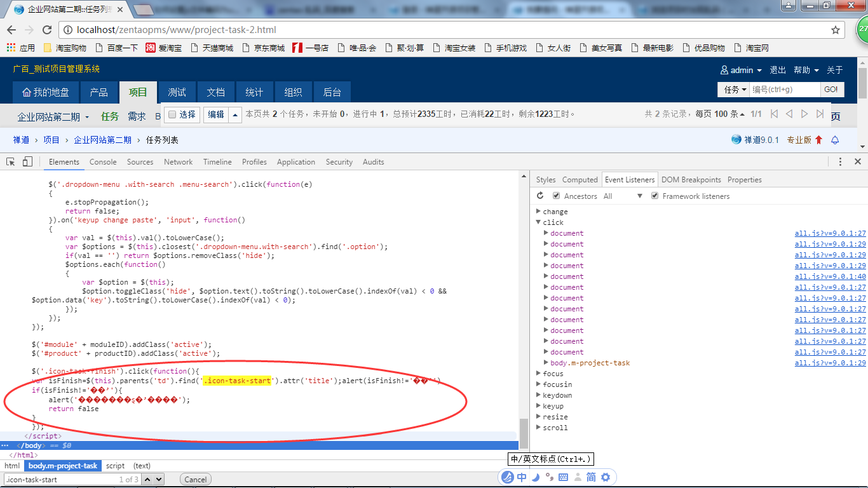Bookmark this page with star icon

click(836, 30)
